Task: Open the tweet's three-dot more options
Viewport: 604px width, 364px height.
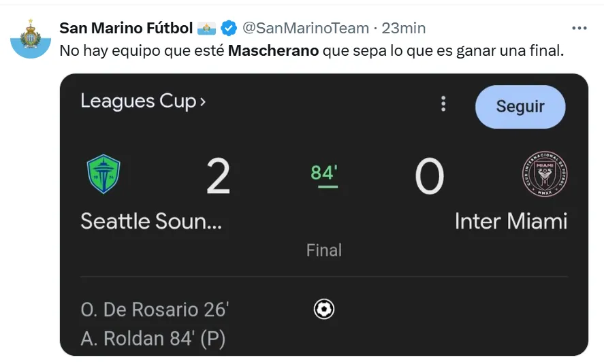Action: (x=579, y=29)
